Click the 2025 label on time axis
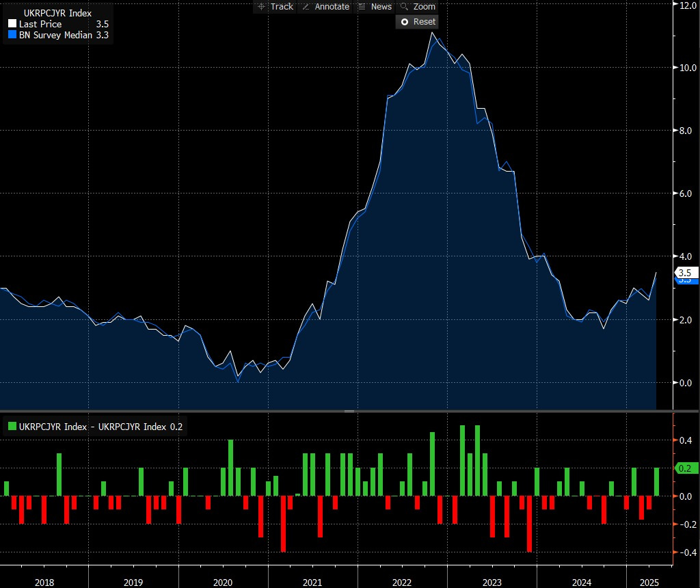The width and height of the screenshot is (700, 588). point(649,583)
